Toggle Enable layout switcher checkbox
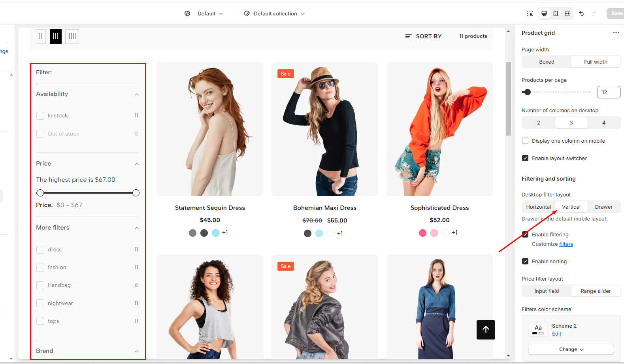The image size is (624, 364). [x=525, y=158]
